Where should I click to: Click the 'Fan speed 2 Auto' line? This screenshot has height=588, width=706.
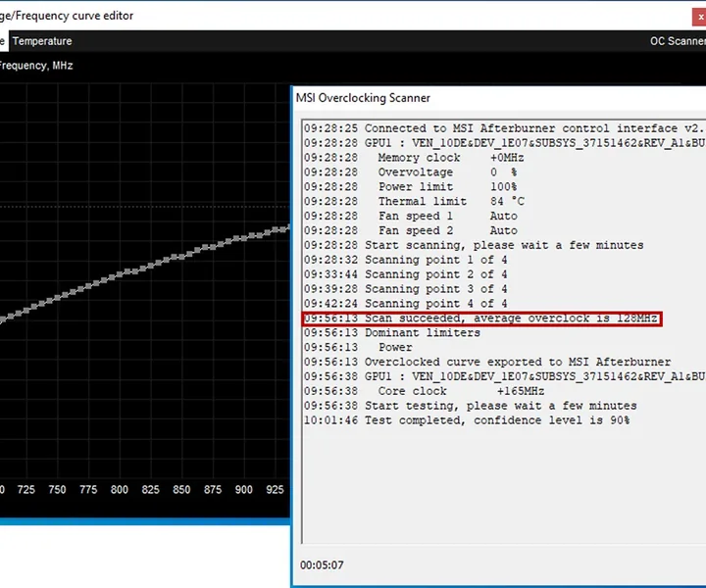click(x=411, y=230)
